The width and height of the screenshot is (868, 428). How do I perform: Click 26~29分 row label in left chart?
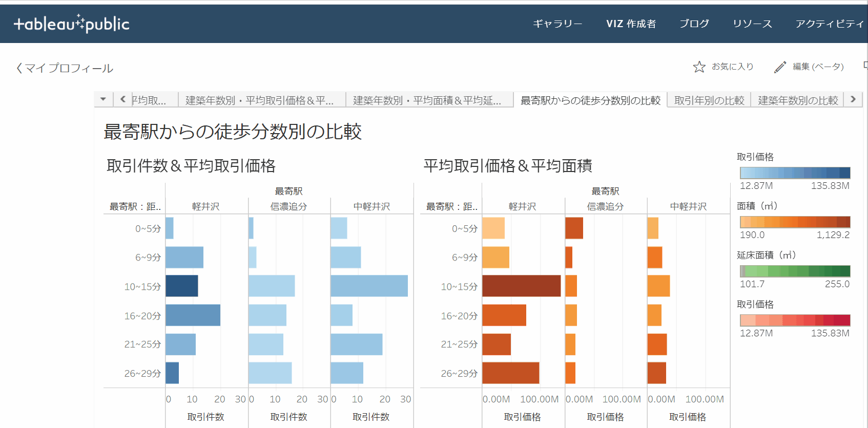142,374
